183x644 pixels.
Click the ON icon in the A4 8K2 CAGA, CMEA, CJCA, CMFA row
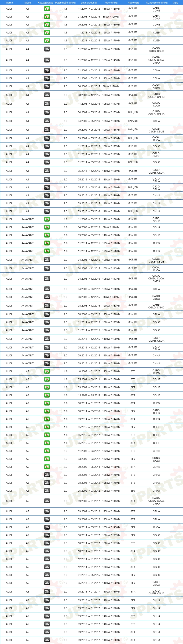pos(47,60)
